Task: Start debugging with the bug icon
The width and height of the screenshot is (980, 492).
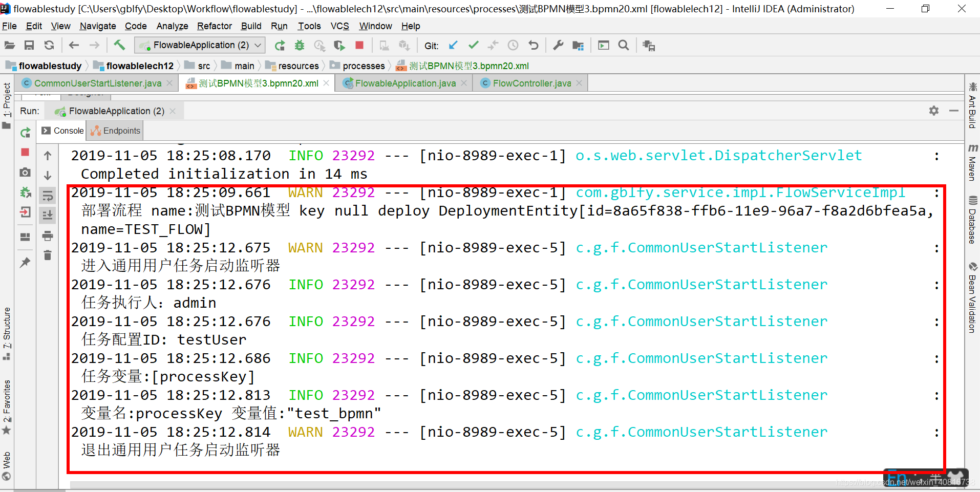Action: coord(300,45)
